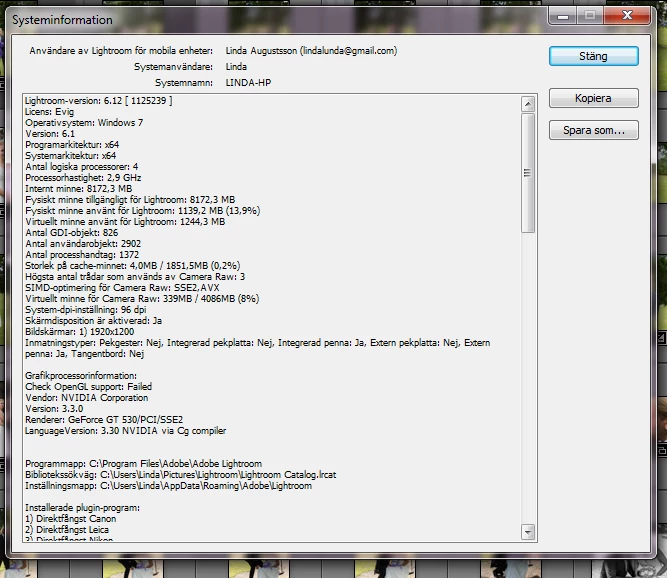Viewport: 667px width, 578px height.
Task: Click the Inmatningstyper: Pekgester line
Action: tap(257, 348)
